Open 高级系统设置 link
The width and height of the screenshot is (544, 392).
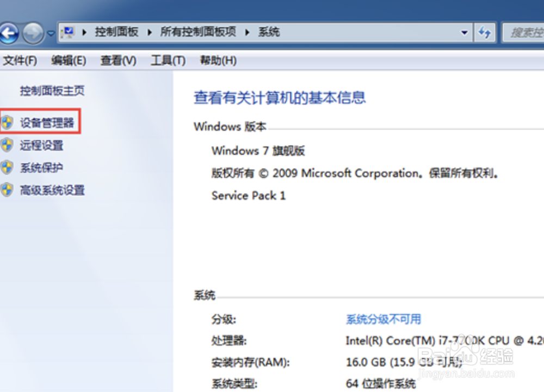point(52,190)
